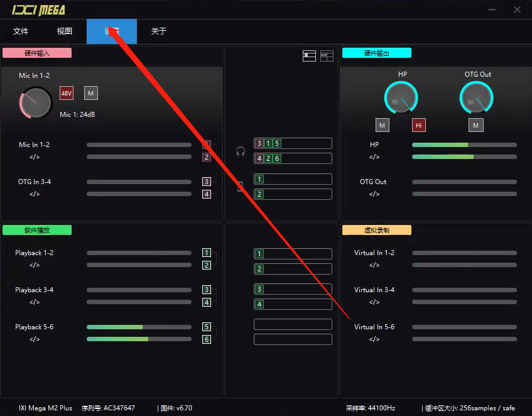
Task: Toggle stereo link under Playback 1-2
Action: tap(35, 265)
